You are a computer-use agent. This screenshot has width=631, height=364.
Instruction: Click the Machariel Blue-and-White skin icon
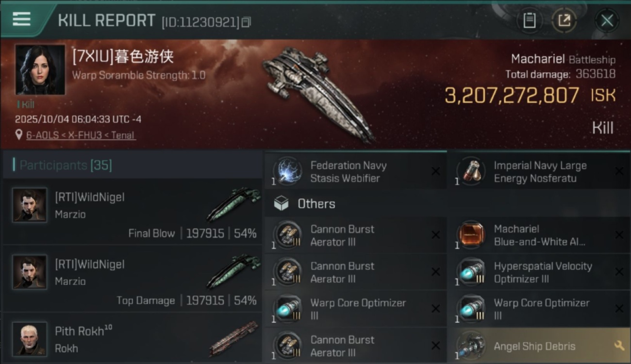471,235
